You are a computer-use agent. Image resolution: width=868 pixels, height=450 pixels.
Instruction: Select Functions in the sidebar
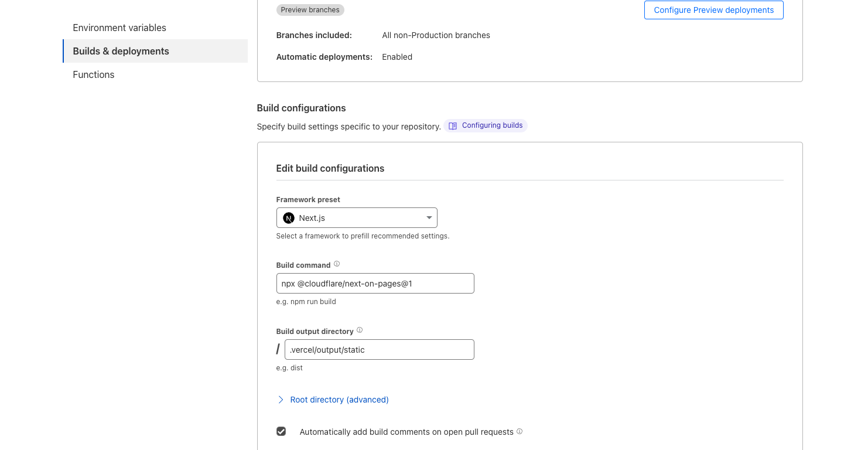(x=93, y=74)
